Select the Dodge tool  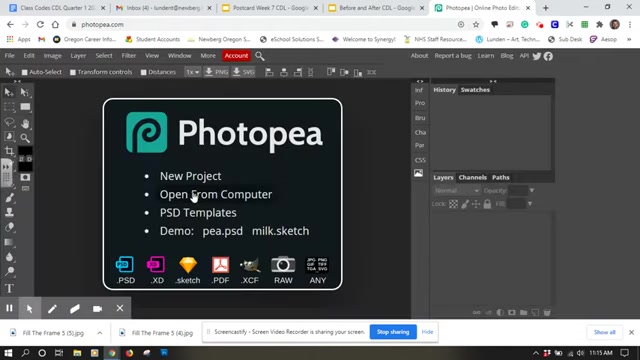point(9,271)
